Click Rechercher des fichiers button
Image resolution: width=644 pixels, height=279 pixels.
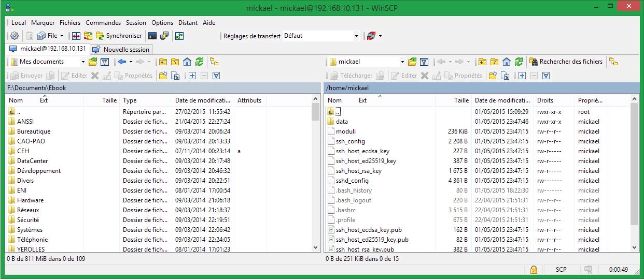(x=567, y=62)
